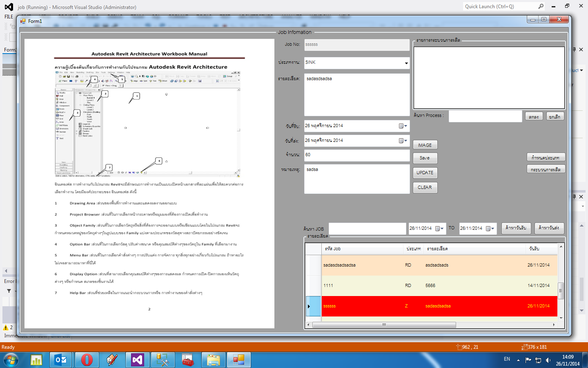Image resolution: width=588 pixels, height=368 pixels.
Task: Click the UPDATE button
Action: click(425, 173)
